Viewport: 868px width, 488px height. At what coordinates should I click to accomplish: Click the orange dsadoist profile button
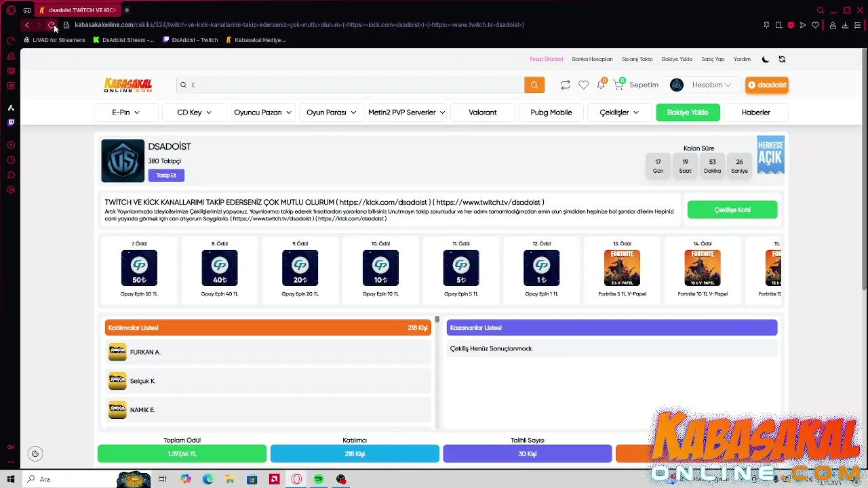point(767,85)
